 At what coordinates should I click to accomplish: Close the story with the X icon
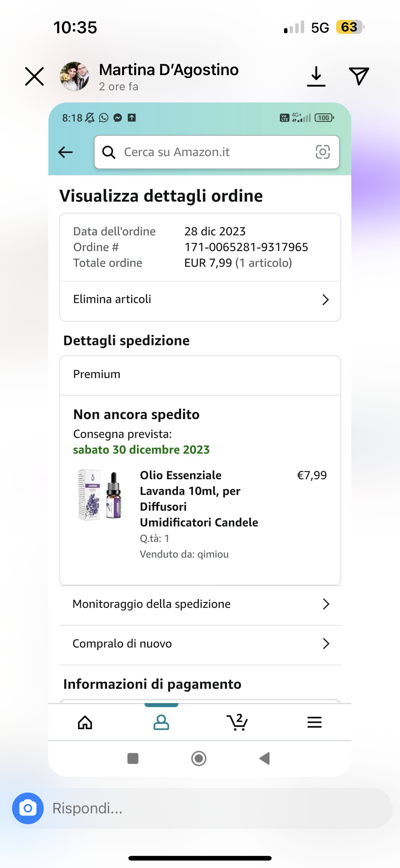point(34,76)
